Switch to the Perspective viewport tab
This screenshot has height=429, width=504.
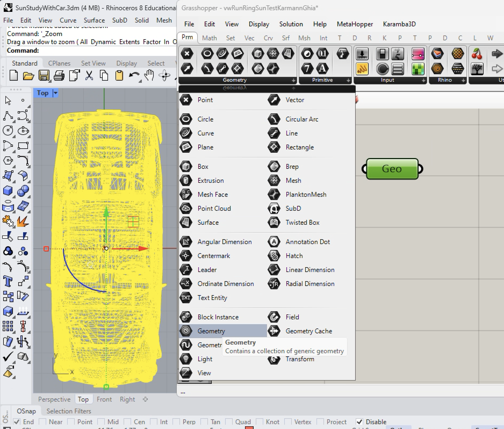click(54, 399)
